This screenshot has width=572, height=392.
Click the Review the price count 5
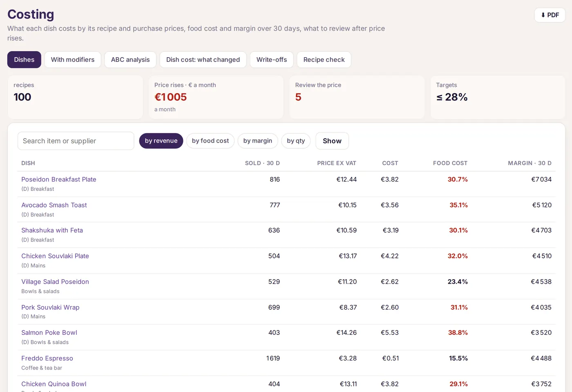(298, 97)
